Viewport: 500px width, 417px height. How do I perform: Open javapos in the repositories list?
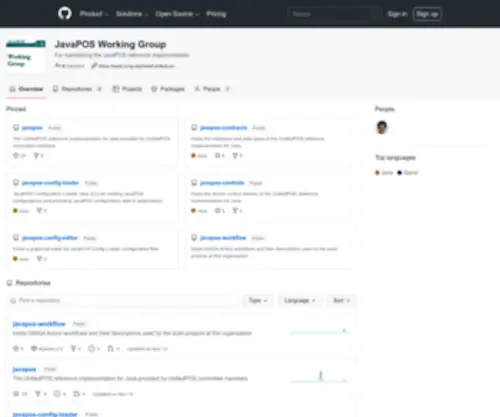click(x=24, y=369)
